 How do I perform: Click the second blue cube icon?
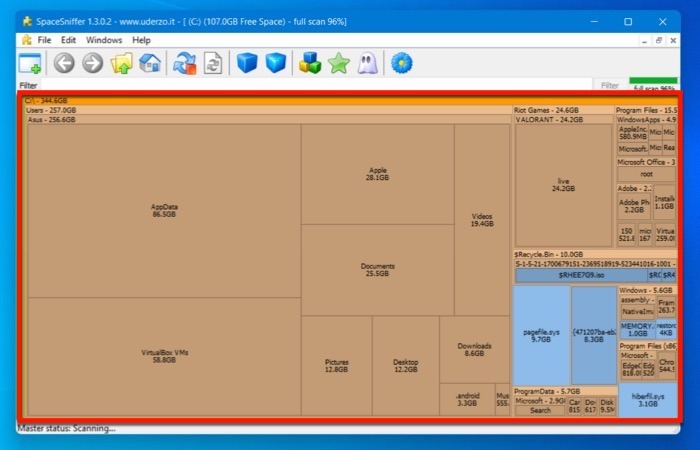click(x=275, y=63)
